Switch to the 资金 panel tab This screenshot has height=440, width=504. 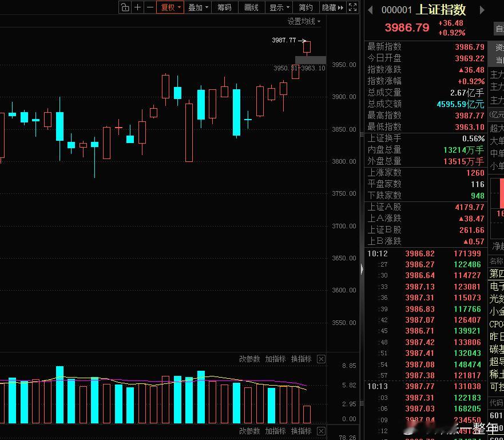[498, 46]
